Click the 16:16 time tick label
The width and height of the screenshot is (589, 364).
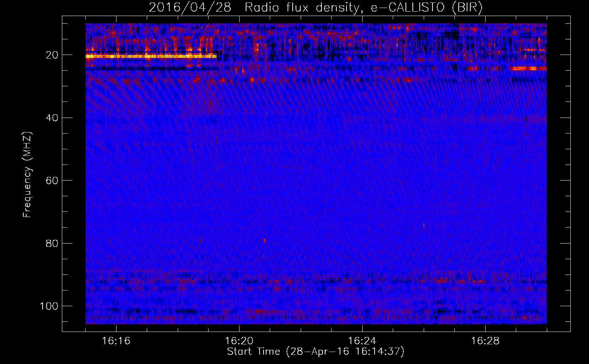pos(116,341)
